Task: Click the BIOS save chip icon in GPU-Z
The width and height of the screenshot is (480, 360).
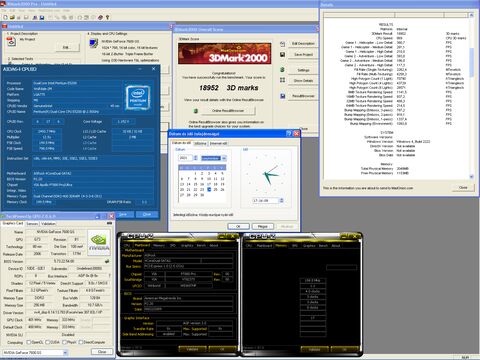Action: click(107, 261)
